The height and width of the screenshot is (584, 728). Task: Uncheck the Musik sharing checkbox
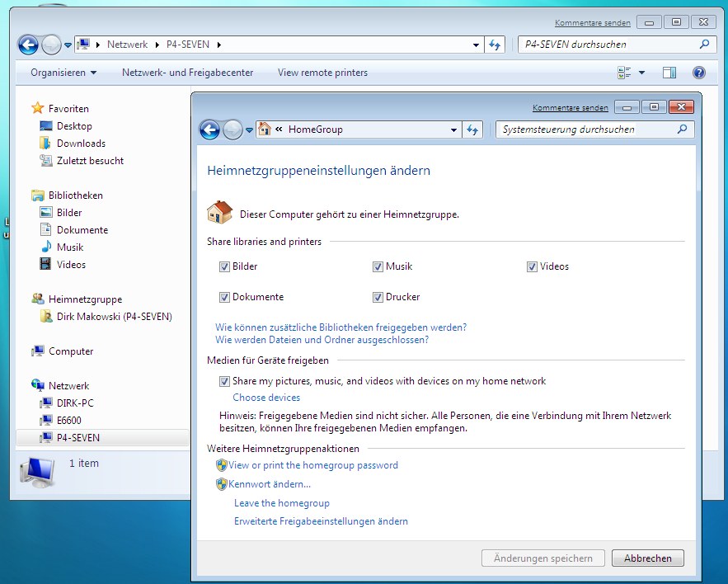pyautogui.click(x=378, y=266)
